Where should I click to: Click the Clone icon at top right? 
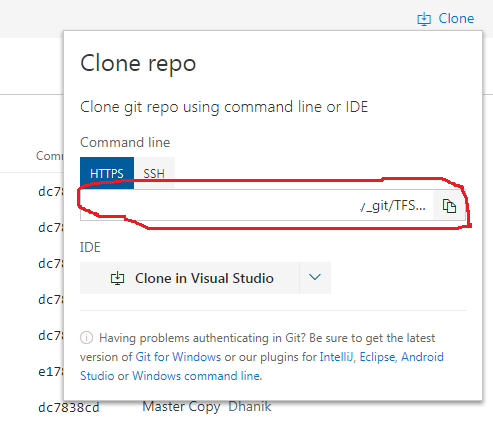click(424, 19)
